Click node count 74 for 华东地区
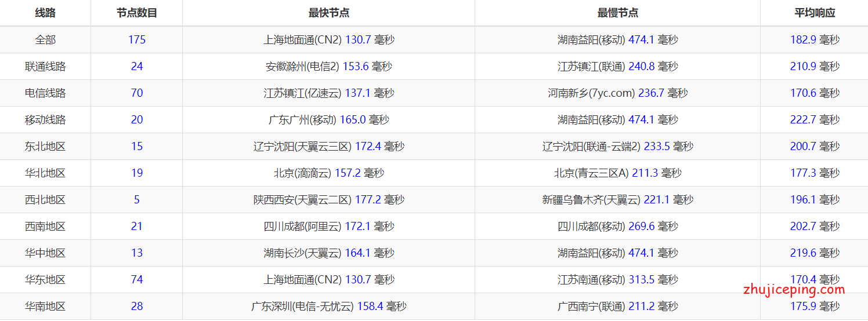868x321 pixels. point(137,280)
